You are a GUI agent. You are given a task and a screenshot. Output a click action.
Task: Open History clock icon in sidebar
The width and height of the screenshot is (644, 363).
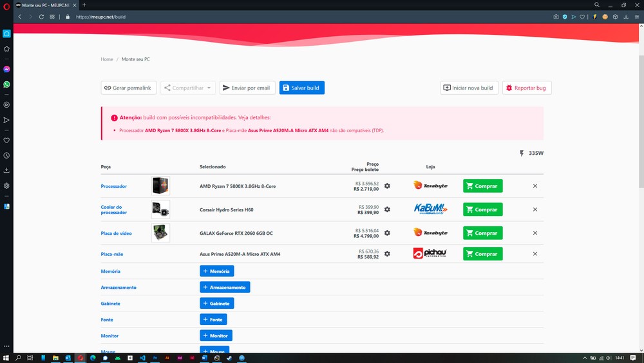click(6, 155)
